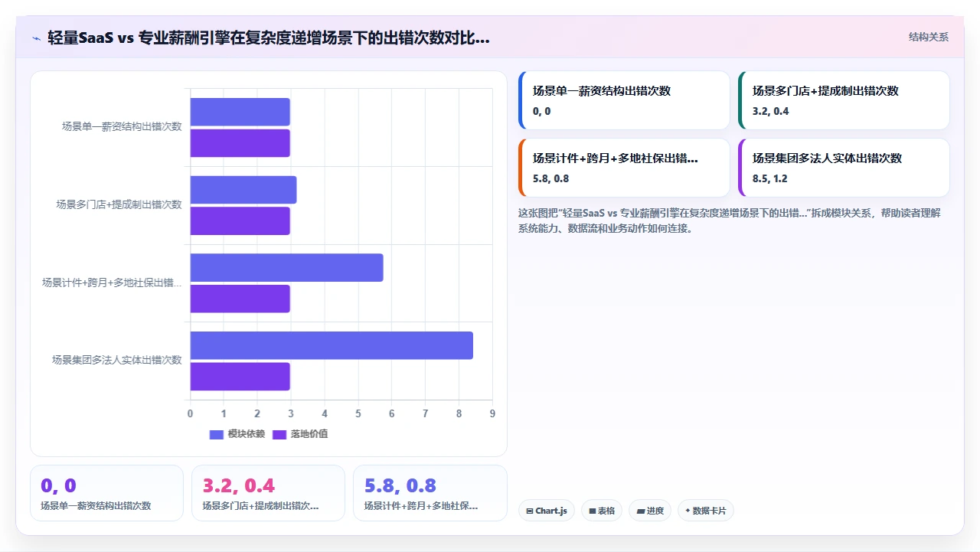Image resolution: width=980 pixels, height=552 pixels.
Task: Click the y-axis label 场景集团多法人实体出错次数
Action: [117, 360]
